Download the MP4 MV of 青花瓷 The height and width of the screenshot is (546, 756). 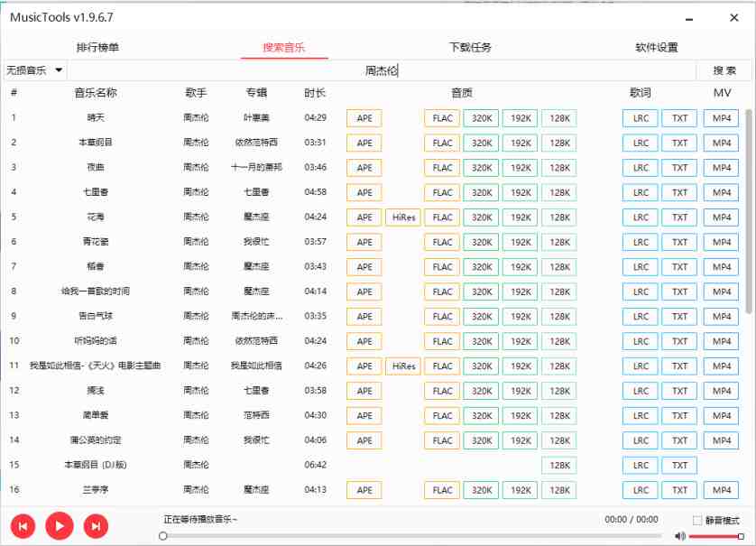721,242
